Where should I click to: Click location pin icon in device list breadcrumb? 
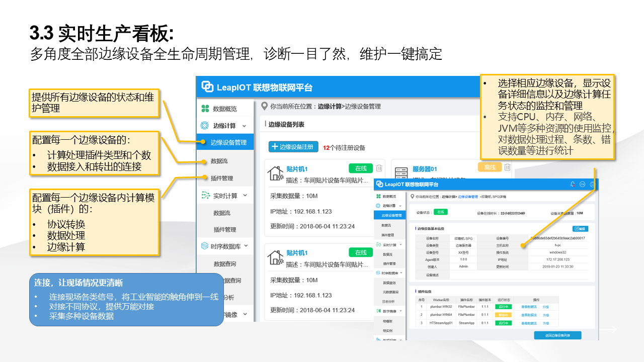(264, 106)
